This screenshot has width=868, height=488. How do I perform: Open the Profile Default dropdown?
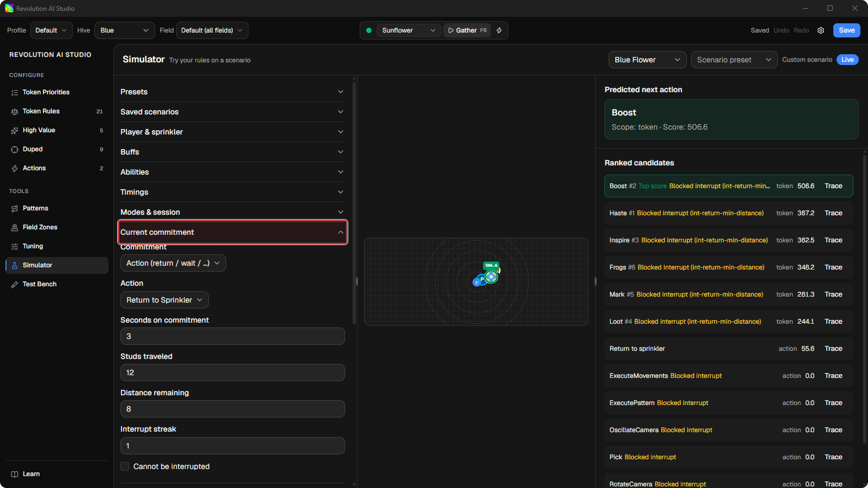click(51, 30)
